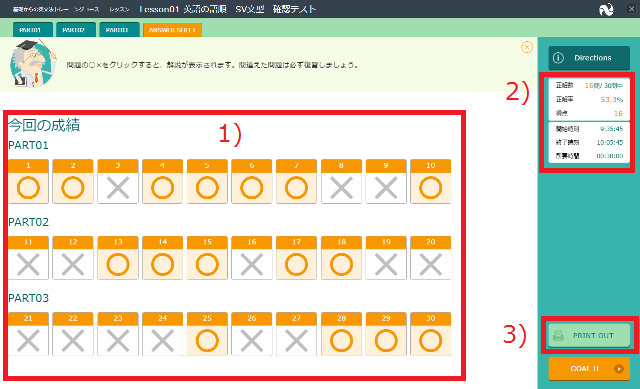Review missed question 22
Image resolution: width=640 pixels, height=389 pixels.
coord(73,334)
